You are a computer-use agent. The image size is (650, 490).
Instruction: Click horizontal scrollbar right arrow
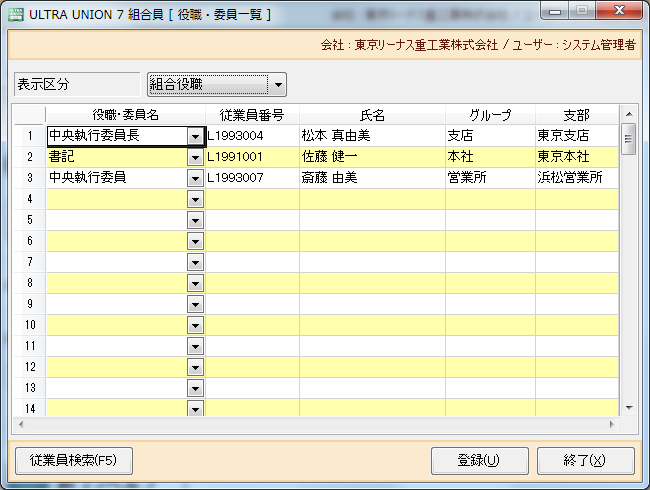point(611,424)
